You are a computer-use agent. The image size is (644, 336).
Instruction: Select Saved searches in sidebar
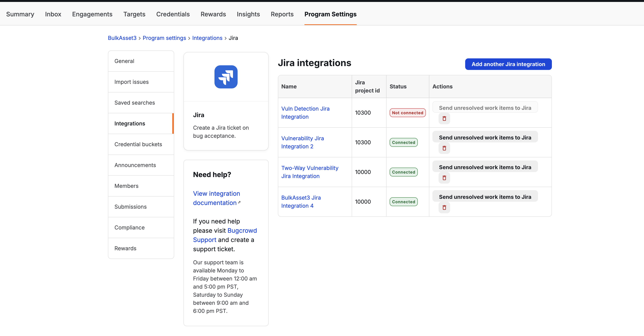pyautogui.click(x=141, y=103)
